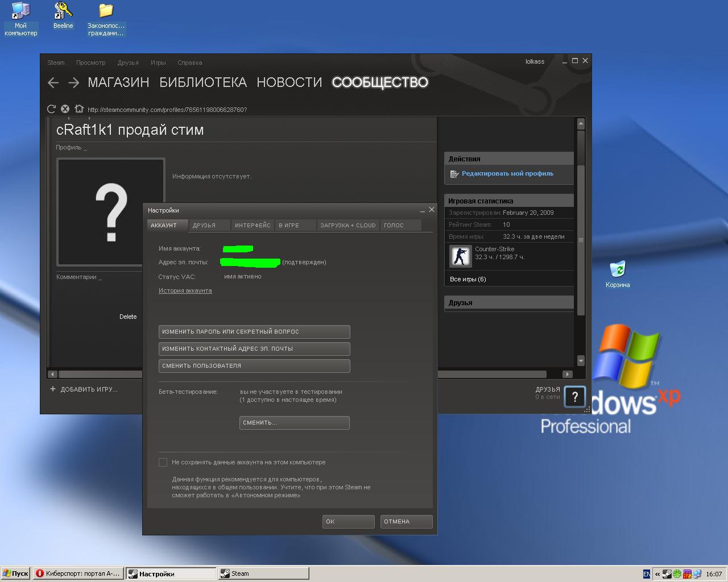Viewport: 728px width, 582px height.
Task: Open the Steam menu
Action: tap(56, 63)
